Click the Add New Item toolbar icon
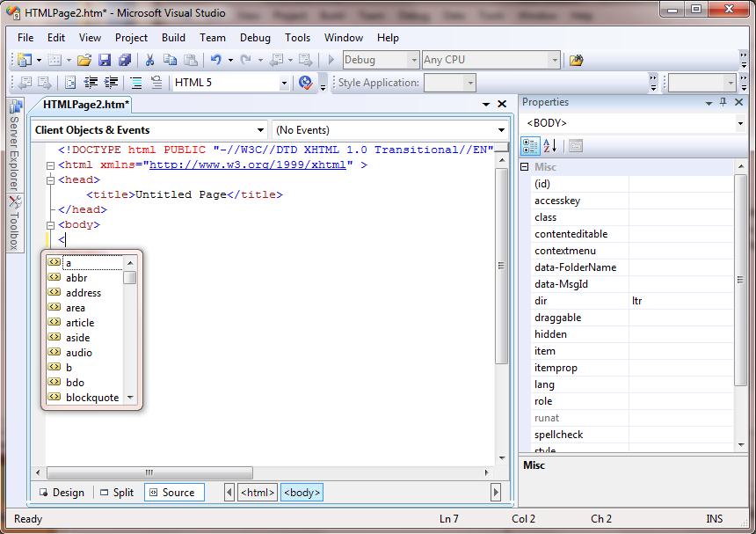 pyautogui.click(x=55, y=60)
